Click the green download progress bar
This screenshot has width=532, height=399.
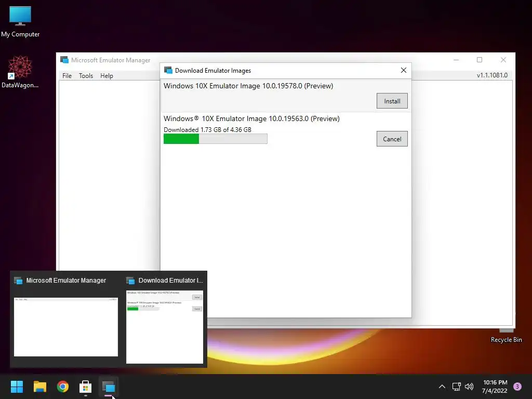click(x=216, y=139)
